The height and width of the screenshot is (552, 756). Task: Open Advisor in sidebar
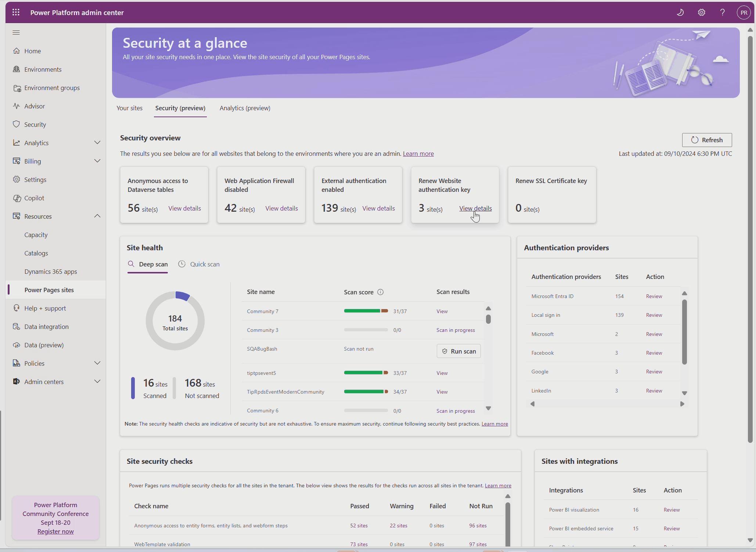click(35, 106)
